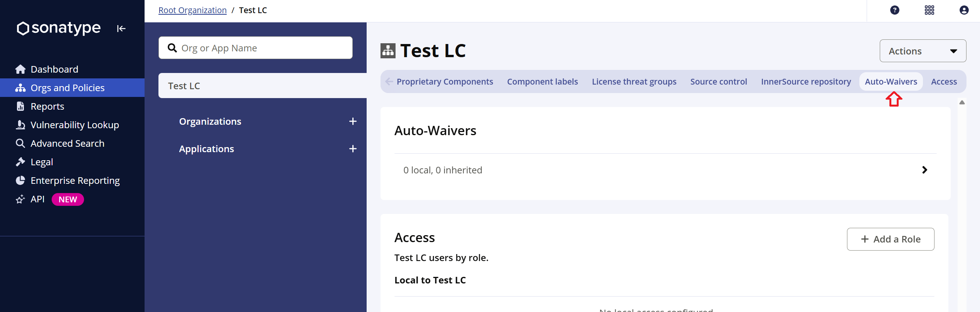Expand the Applications section
980x312 pixels.
[x=207, y=149]
